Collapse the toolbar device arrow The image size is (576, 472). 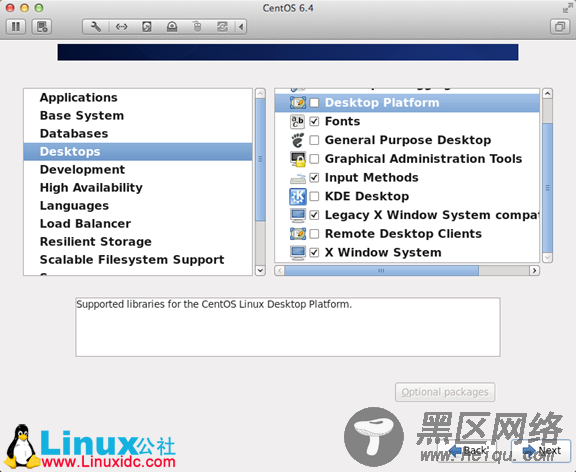241,27
